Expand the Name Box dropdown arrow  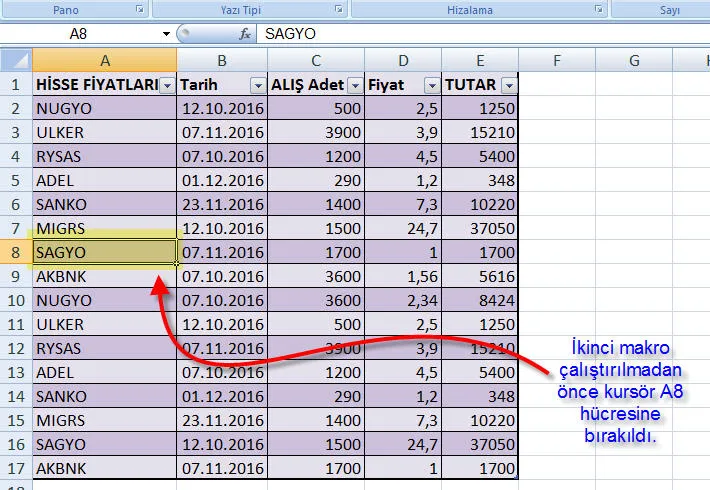pyautogui.click(x=166, y=34)
